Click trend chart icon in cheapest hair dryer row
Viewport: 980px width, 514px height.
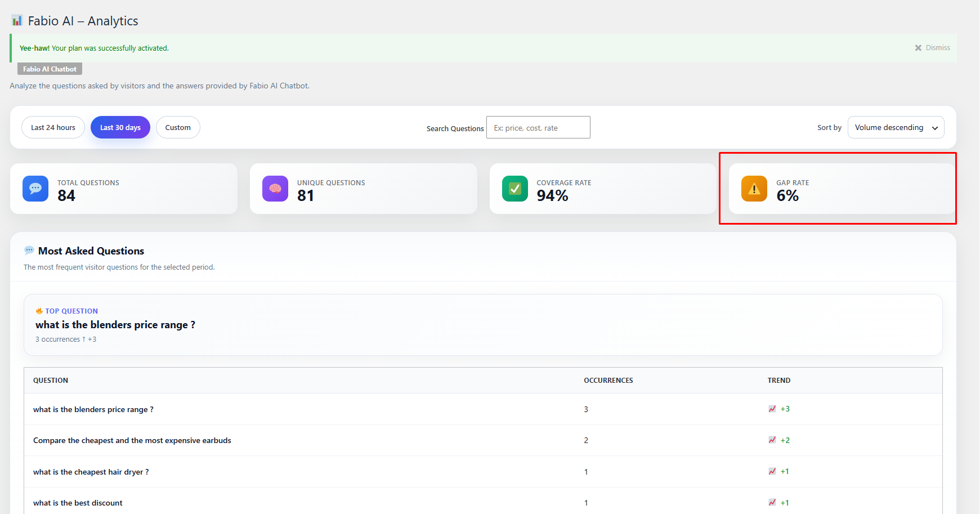pos(772,471)
